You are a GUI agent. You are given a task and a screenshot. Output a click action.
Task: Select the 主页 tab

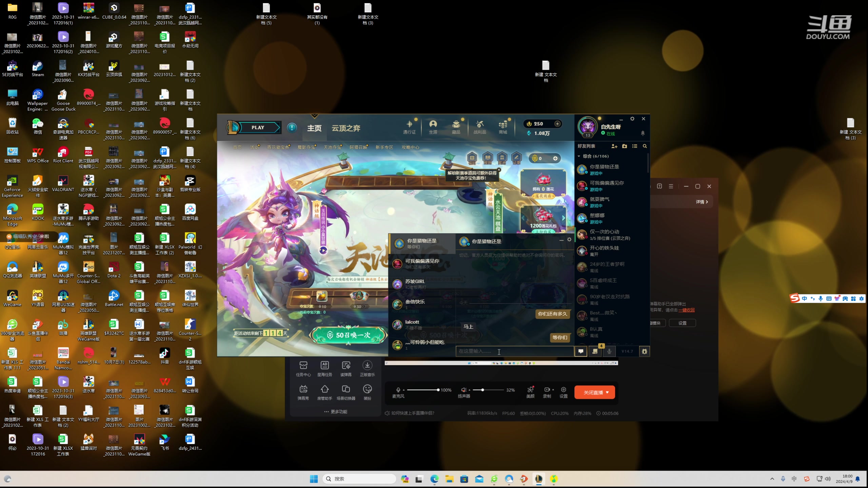pyautogui.click(x=314, y=128)
